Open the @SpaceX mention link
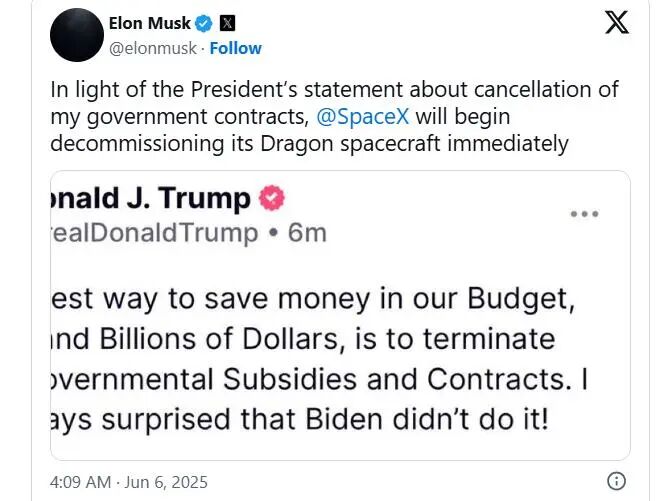666x501 pixels. coord(363,116)
